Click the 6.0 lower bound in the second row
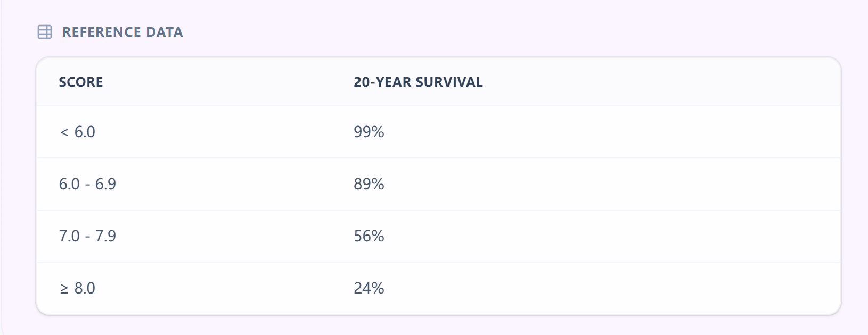 point(69,184)
